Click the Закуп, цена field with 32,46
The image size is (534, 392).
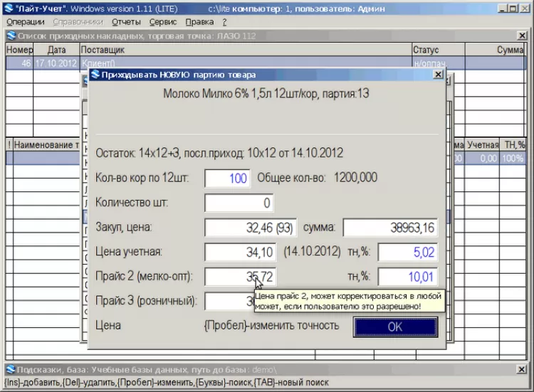[x=251, y=228]
